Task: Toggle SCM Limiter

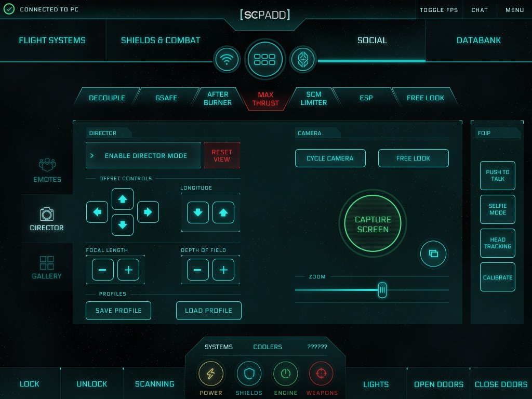Action: pos(314,98)
